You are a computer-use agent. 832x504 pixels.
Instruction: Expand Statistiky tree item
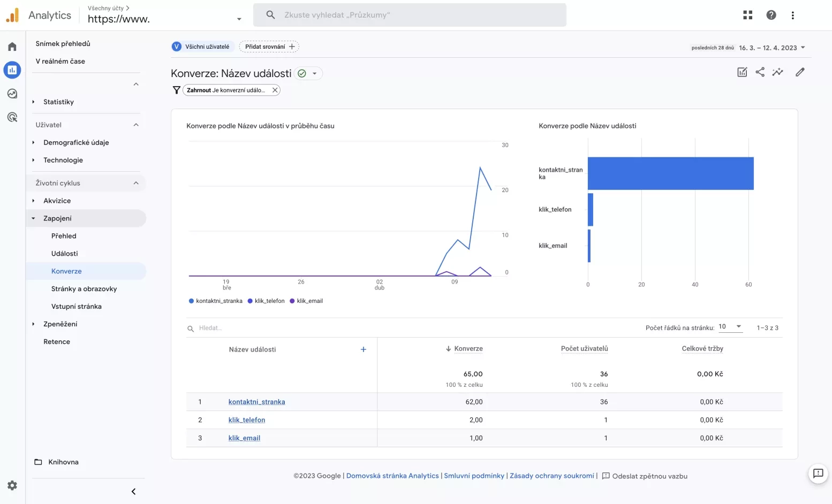(33, 102)
